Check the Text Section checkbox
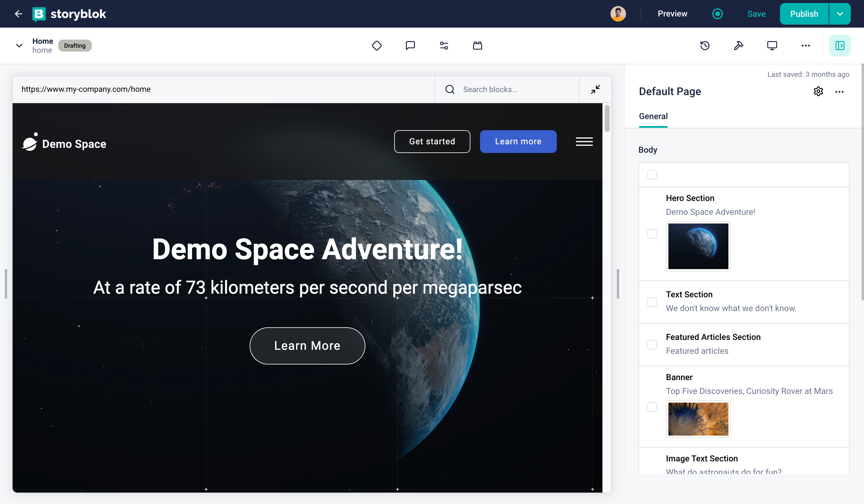 click(652, 302)
